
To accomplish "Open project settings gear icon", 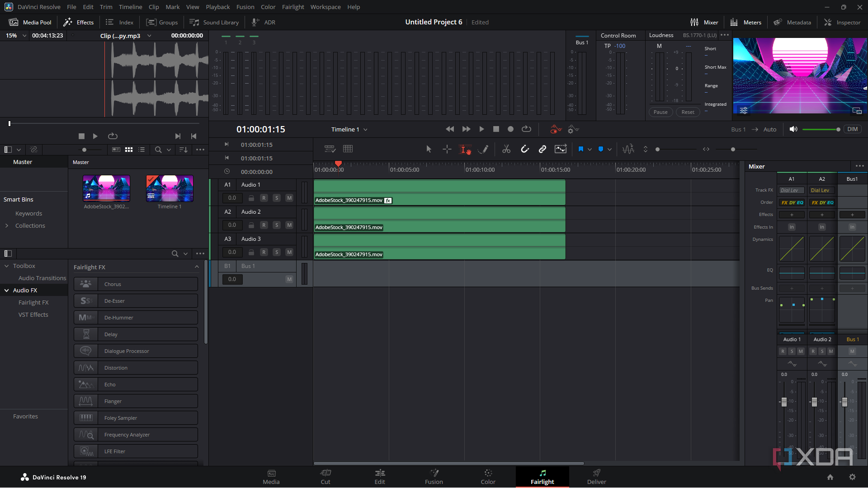I will (852, 477).
